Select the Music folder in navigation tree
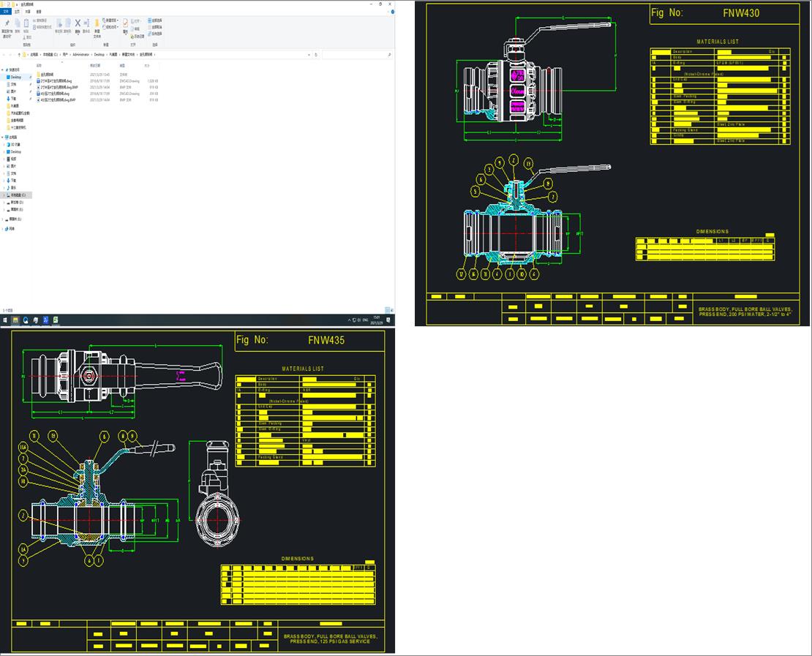The width and height of the screenshot is (812, 656). [13, 187]
